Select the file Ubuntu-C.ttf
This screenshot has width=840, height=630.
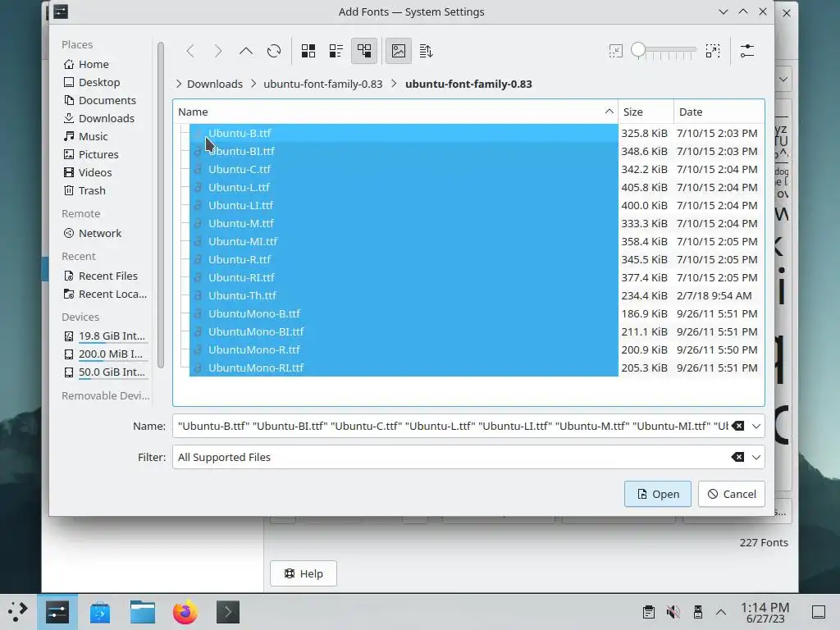404,169
